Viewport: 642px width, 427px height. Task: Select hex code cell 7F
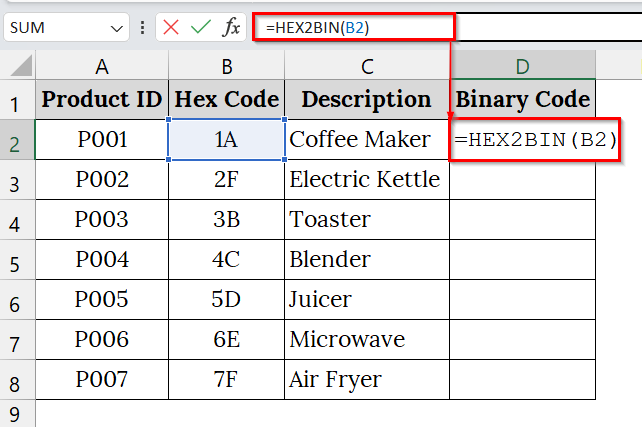pyautogui.click(x=226, y=380)
